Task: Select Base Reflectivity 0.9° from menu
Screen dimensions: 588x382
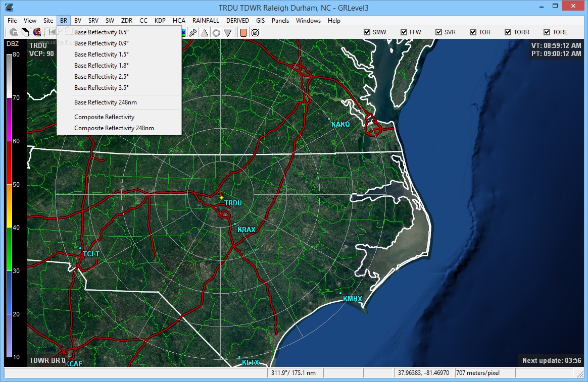Action: (x=119, y=43)
